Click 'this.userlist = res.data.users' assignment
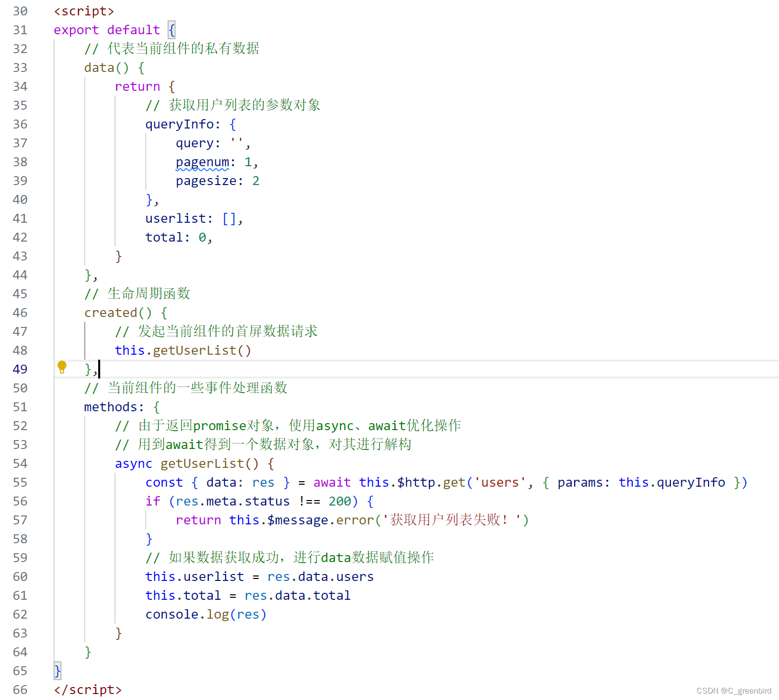This screenshot has width=779, height=700. (259, 576)
